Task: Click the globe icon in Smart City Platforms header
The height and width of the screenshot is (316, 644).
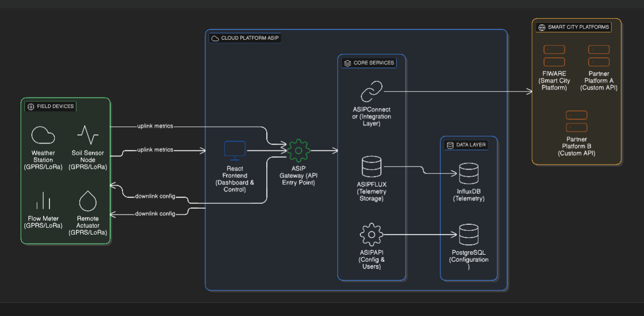Action: (542, 27)
